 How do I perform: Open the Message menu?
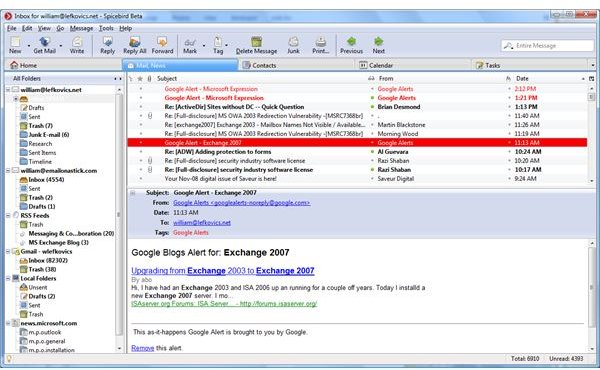[x=81, y=28]
